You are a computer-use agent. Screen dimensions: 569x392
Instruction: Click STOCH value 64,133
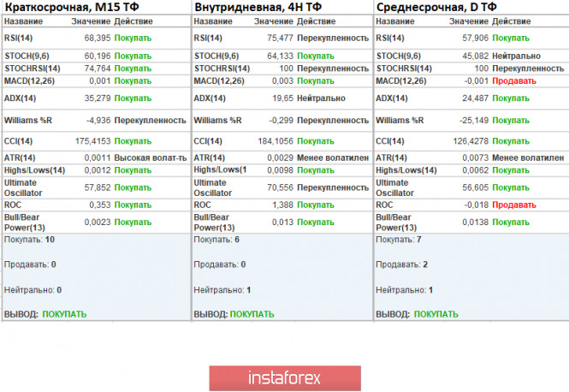pyautogui.click(x=280, y=56)
